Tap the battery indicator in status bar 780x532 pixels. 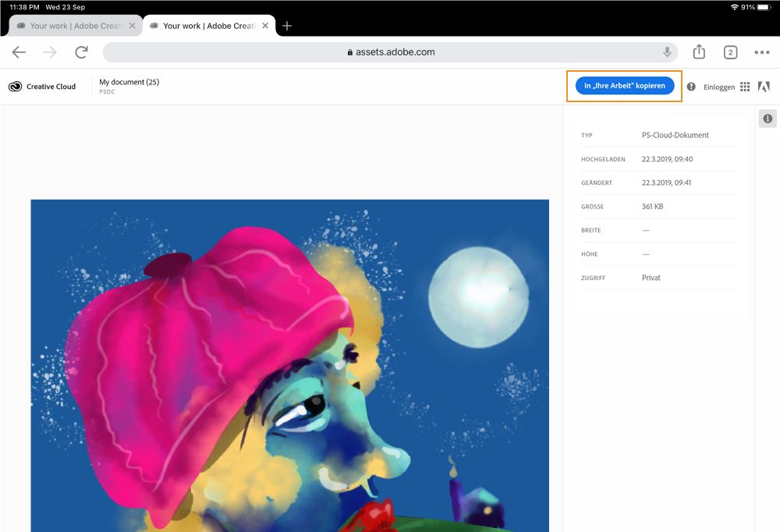[x=764, y=7]
